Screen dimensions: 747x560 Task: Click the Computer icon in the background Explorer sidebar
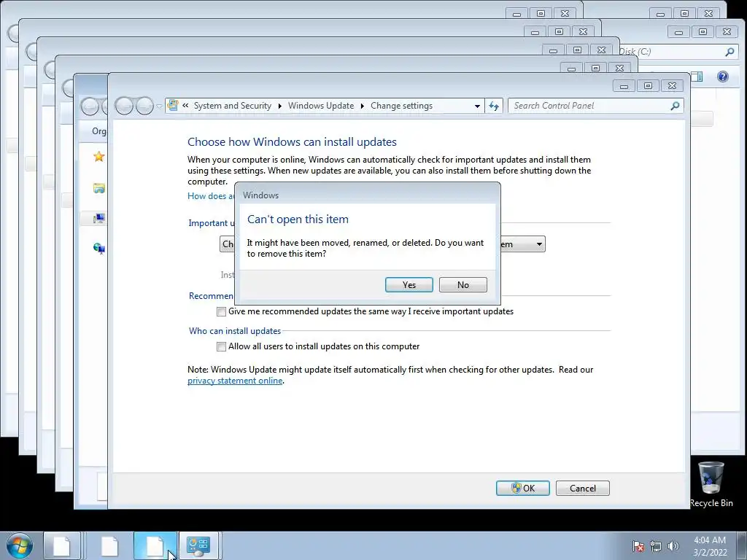coord(99,219)
